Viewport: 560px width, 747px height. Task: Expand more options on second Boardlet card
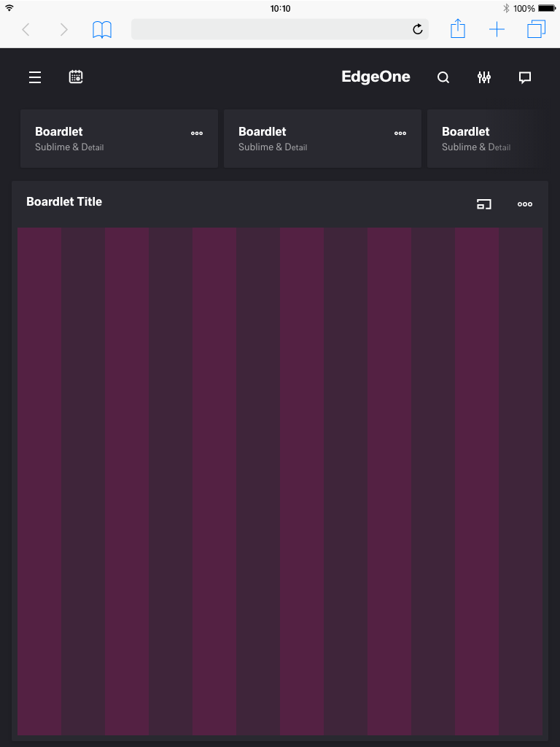tap(400, 133)
